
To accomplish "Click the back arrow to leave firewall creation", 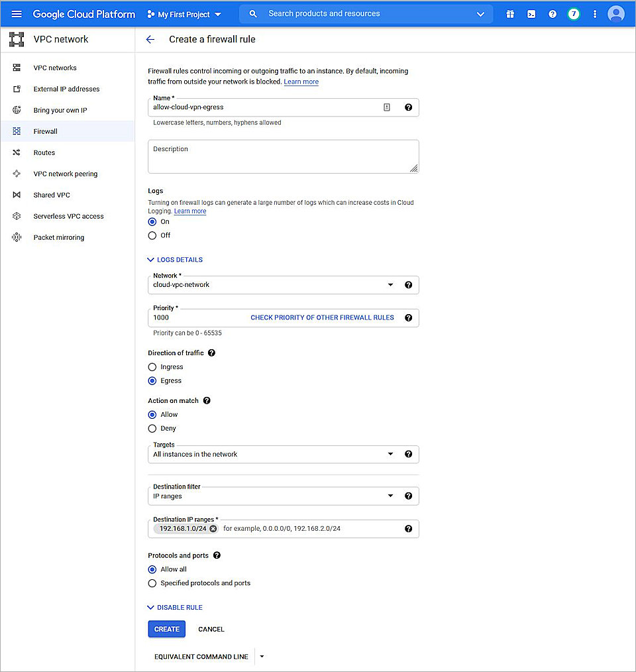I will tap(150, 39).
